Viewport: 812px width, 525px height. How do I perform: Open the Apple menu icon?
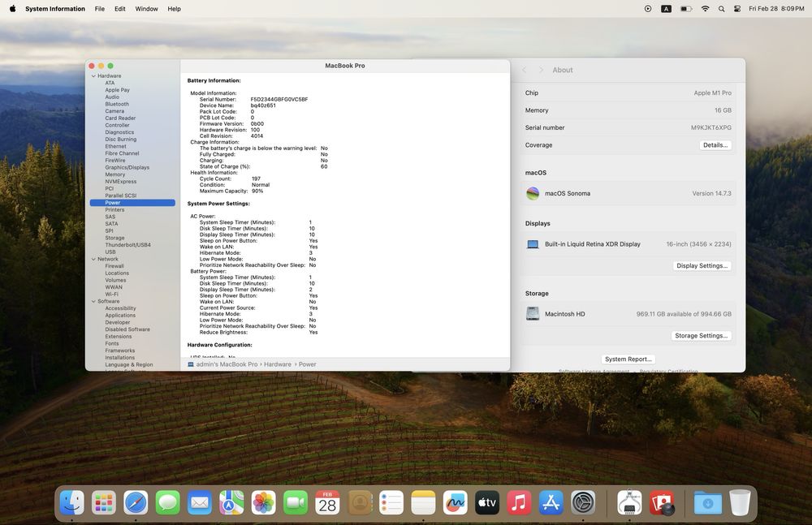click(x=12, y=9)
